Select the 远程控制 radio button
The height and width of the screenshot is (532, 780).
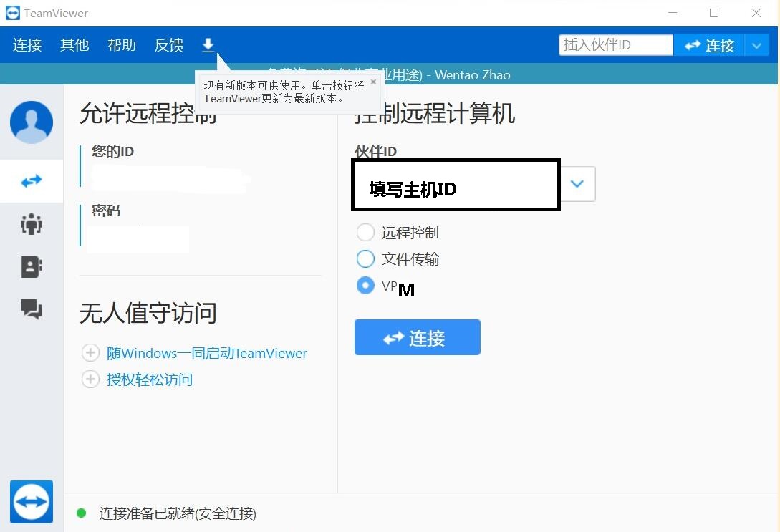click(x=365, y=232)
